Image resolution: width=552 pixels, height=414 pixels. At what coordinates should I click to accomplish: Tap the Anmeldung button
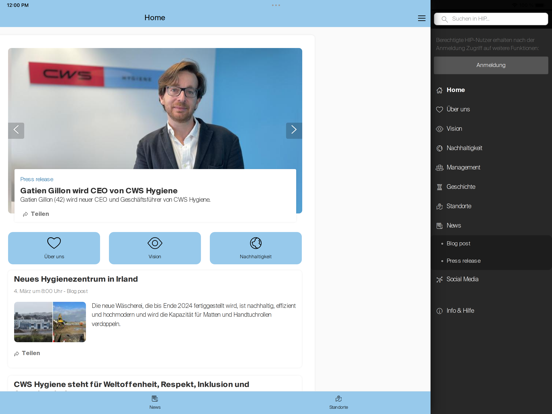[x=491, y=65]
